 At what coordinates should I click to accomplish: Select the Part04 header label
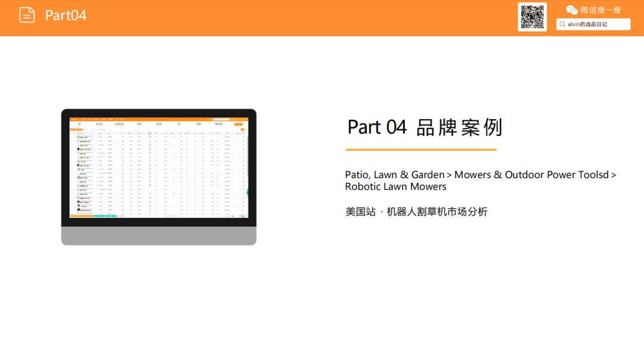(x=66, y=15)
